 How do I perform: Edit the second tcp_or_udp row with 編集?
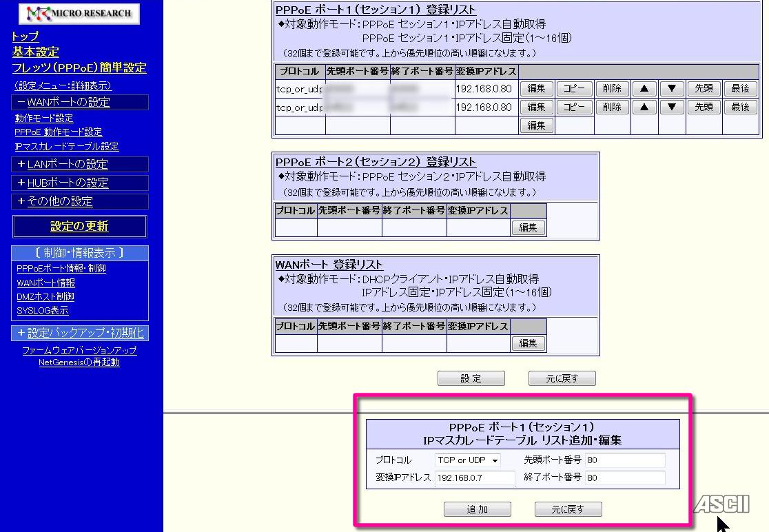click(x=537, y=107)
